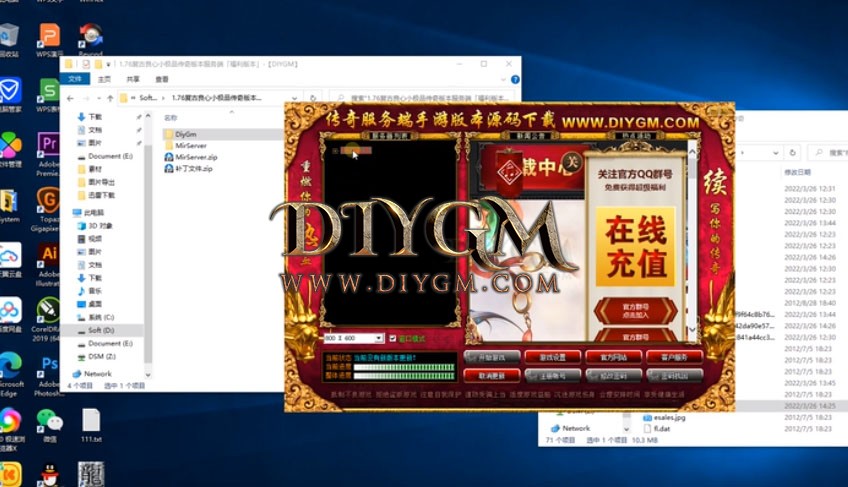Open recent locations dropdown beside forward arrow
The image size is (848, 487).
(99, 98)
